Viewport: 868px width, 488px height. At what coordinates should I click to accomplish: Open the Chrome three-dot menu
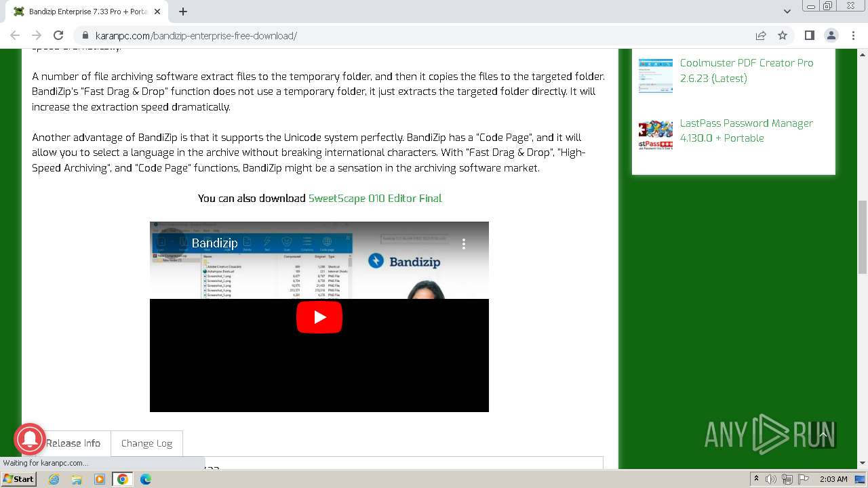tap(852, 35)
